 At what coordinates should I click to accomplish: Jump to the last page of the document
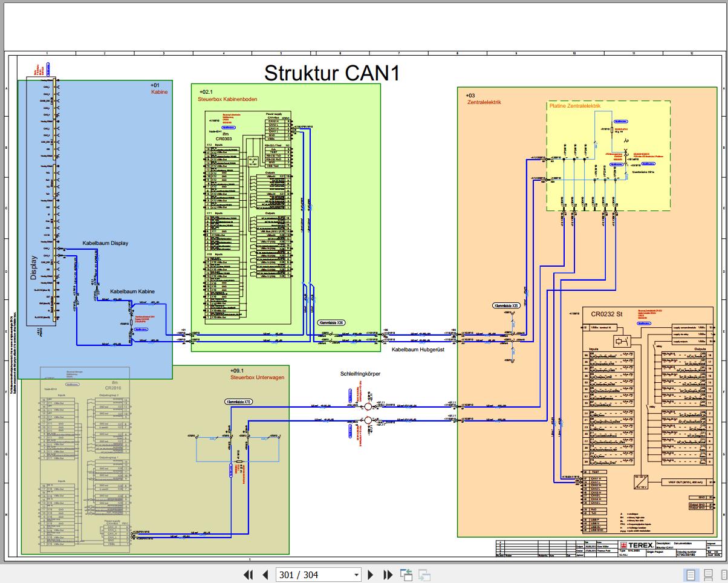coord(388,575)
